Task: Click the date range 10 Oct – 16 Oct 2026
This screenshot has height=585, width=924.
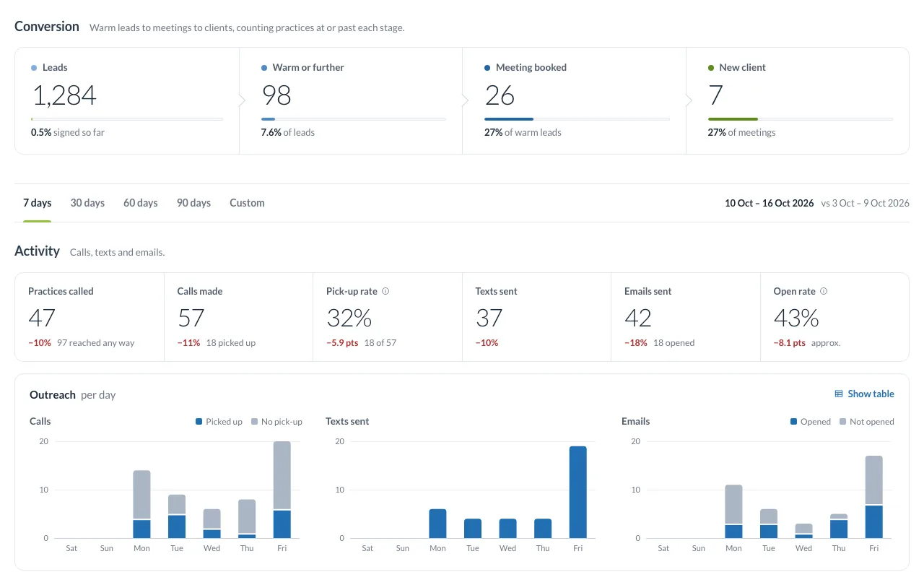Action: 770,203
